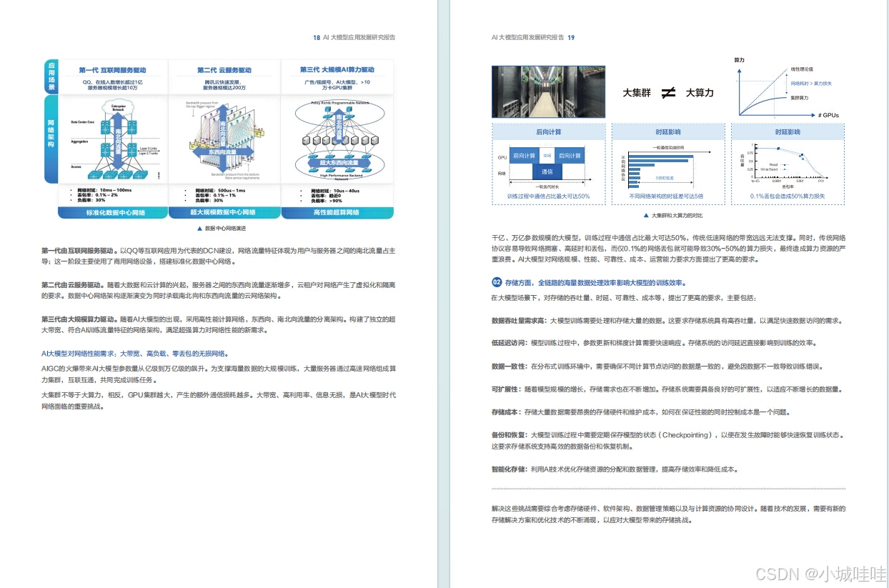Viewport: 889px width, 588px height.
Task: Click the text 不同网络架构的时延差可达5倍
Action: (666, 196)
